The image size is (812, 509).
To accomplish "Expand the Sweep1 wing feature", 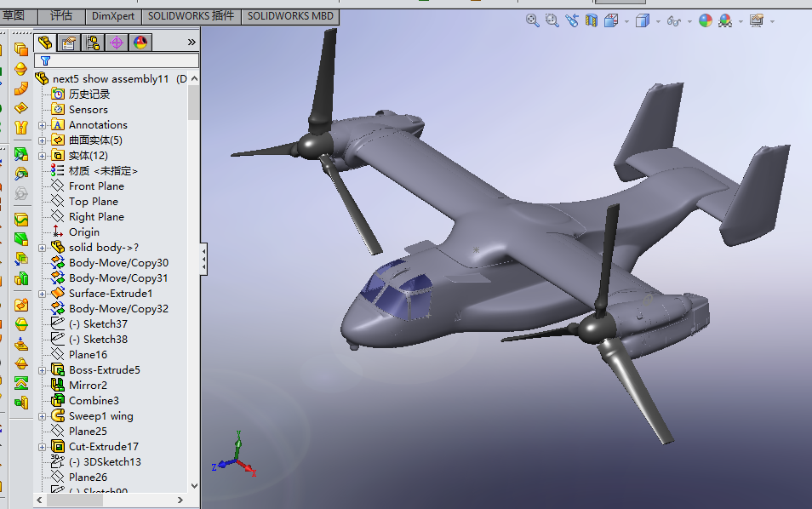I will pos(43,416).
